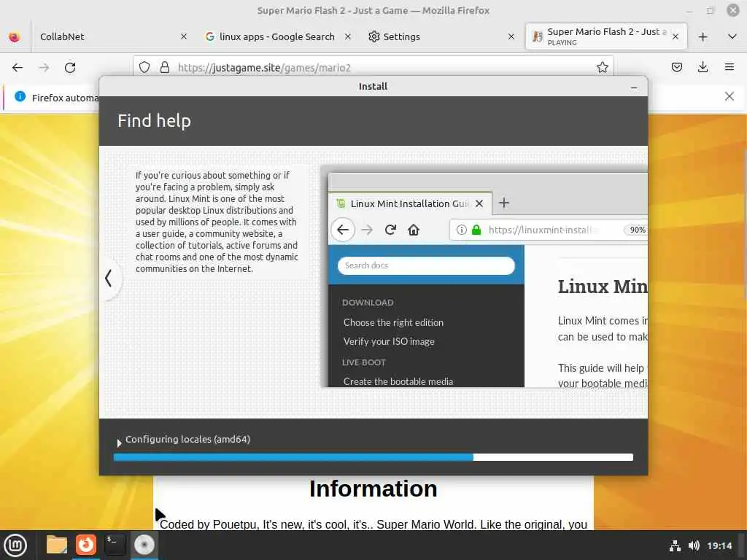Close the Settings tab

pos(511,36)
